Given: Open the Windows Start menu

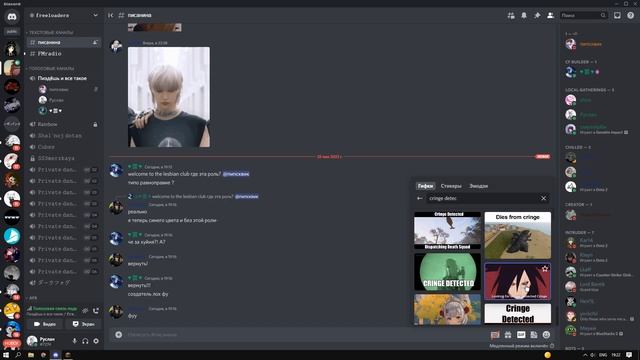Looking at the screenshot, I should click(6, 355).
